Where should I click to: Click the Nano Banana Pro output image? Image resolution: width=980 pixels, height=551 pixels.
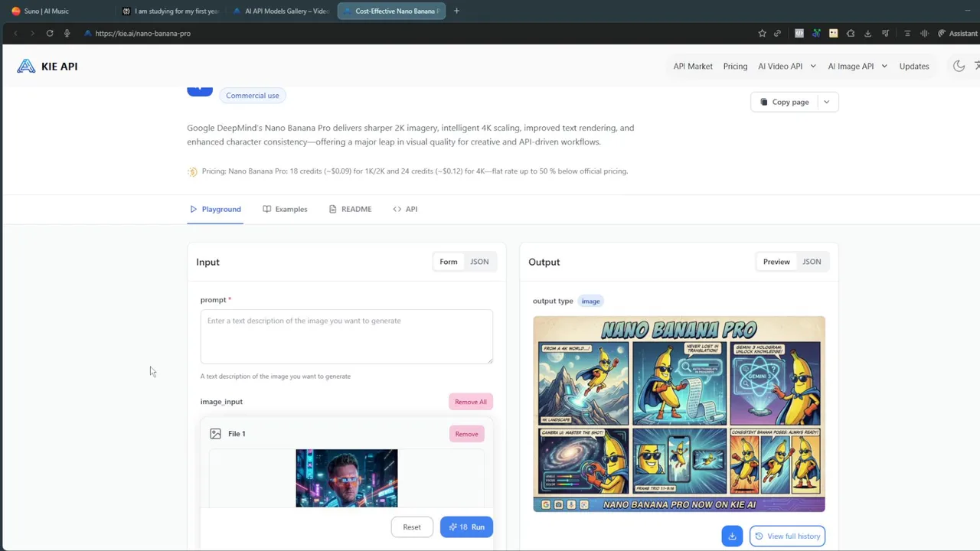click(x=679, y=414)
